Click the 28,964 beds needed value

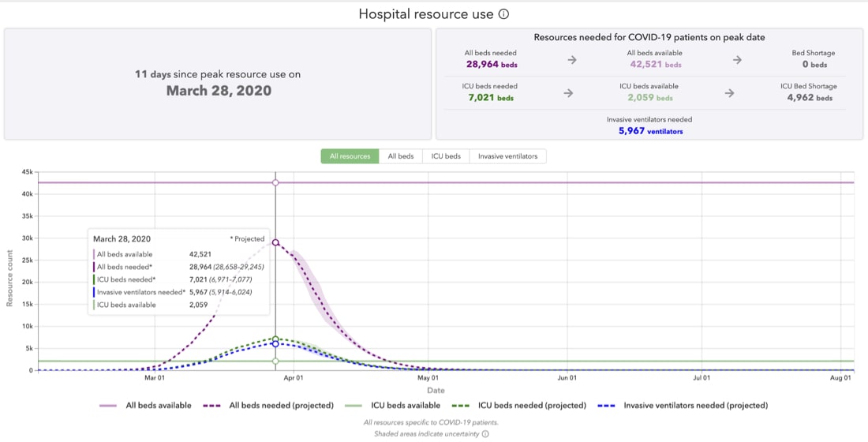coord(491,65)
